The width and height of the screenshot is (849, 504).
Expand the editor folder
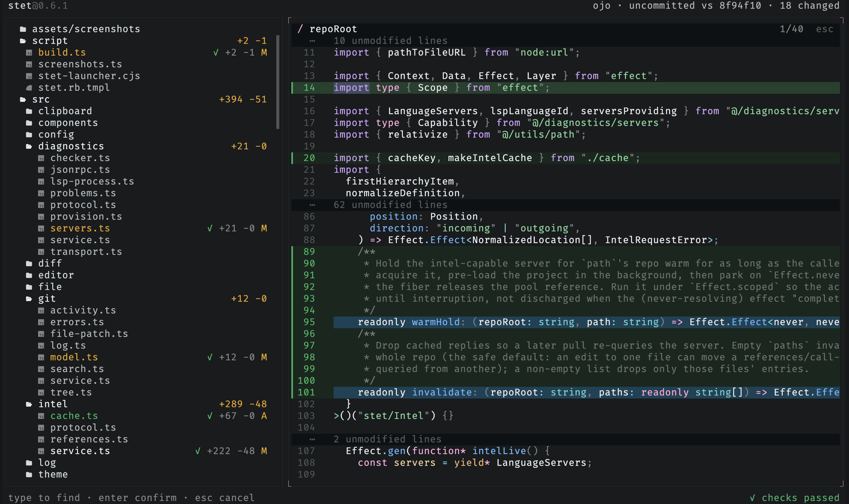(x=29, y=276)
